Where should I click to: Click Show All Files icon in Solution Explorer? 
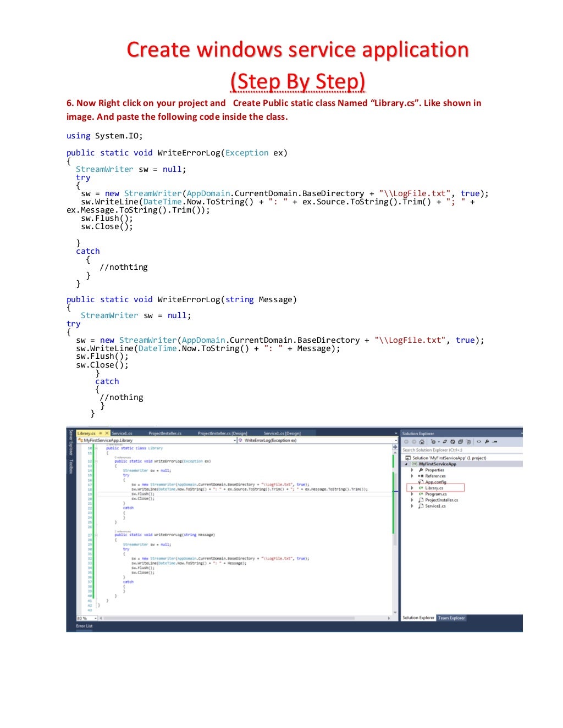point(468,442)
